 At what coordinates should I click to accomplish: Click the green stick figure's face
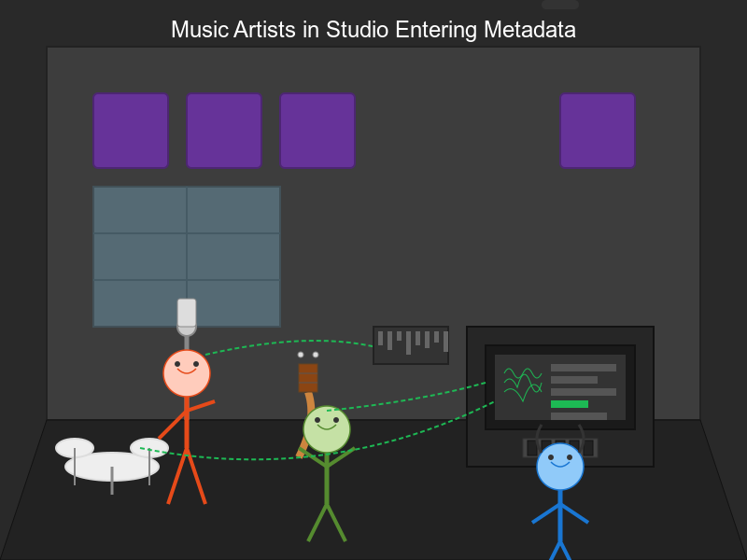pos(327,429)
